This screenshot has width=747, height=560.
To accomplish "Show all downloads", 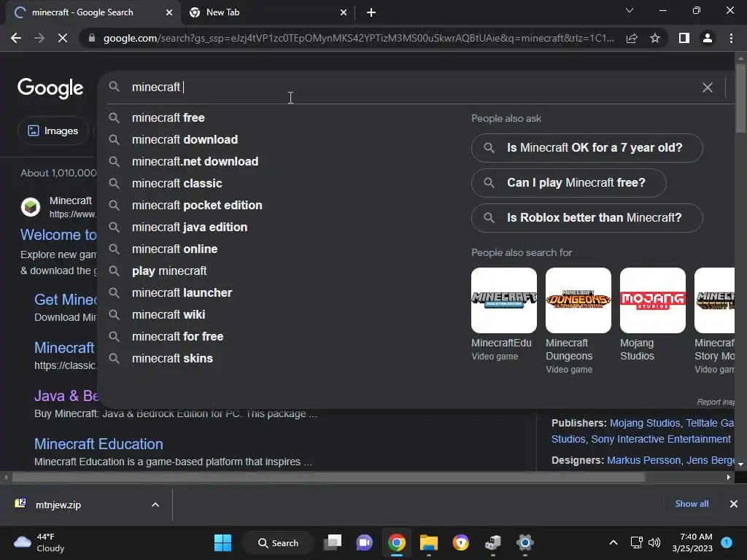I will click(x=692, y=504).
